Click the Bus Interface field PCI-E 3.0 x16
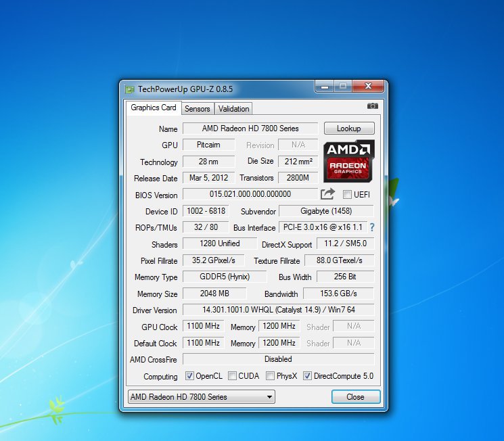Screen dimensions: 504x441 click(x=323, y=227)
